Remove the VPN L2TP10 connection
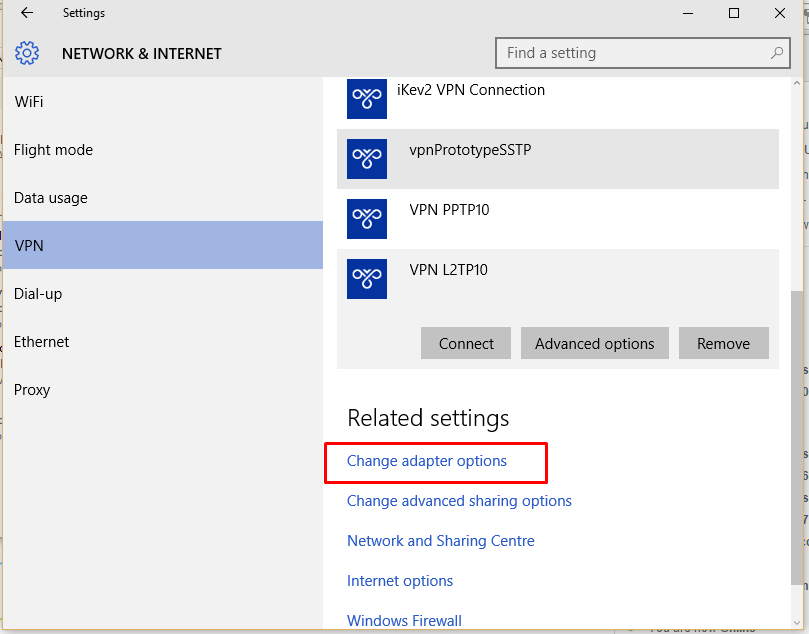Screen dimensions: 809x634 tap(723, 343)
